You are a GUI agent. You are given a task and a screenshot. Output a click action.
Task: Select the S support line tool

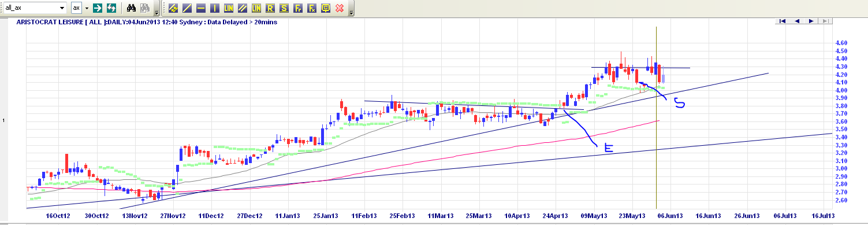point(284,8)
